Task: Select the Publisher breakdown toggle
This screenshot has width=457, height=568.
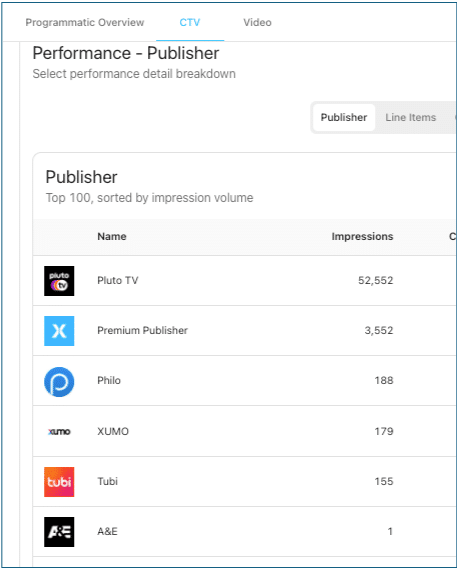Action: (344, 117)
